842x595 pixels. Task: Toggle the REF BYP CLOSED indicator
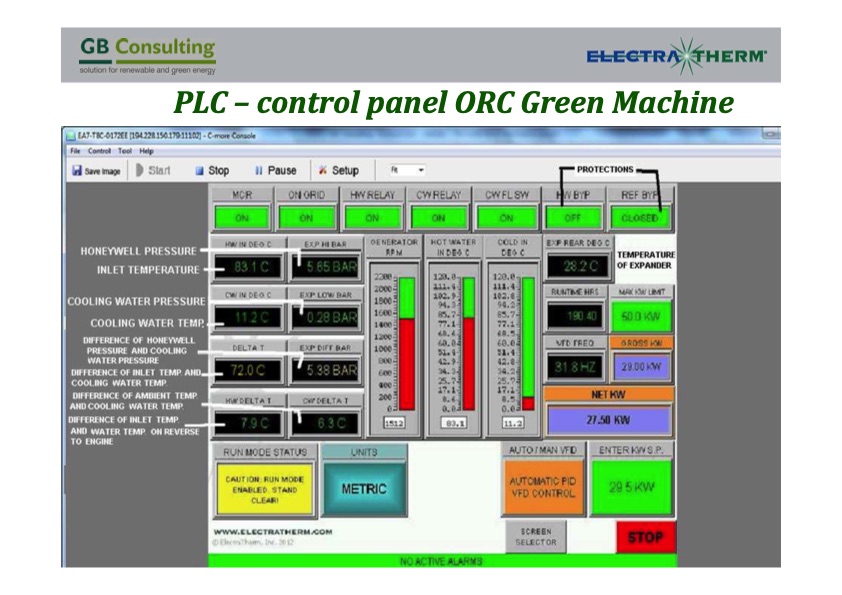coord(640,218)
